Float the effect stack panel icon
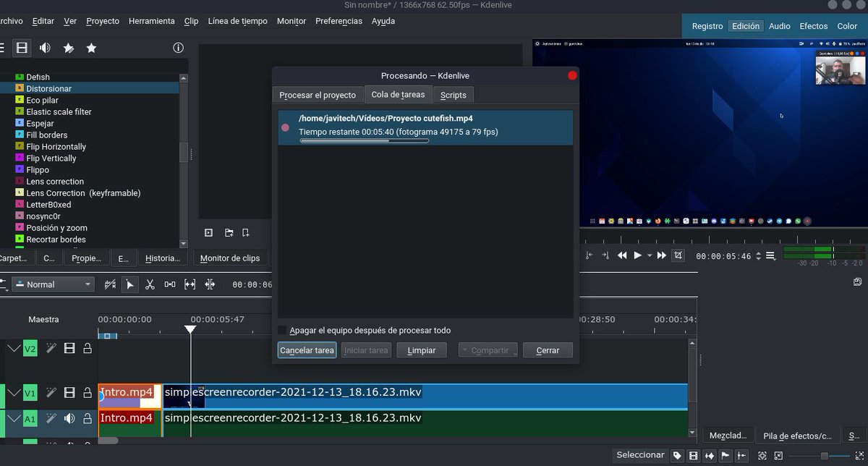 [x=857, y=281]
